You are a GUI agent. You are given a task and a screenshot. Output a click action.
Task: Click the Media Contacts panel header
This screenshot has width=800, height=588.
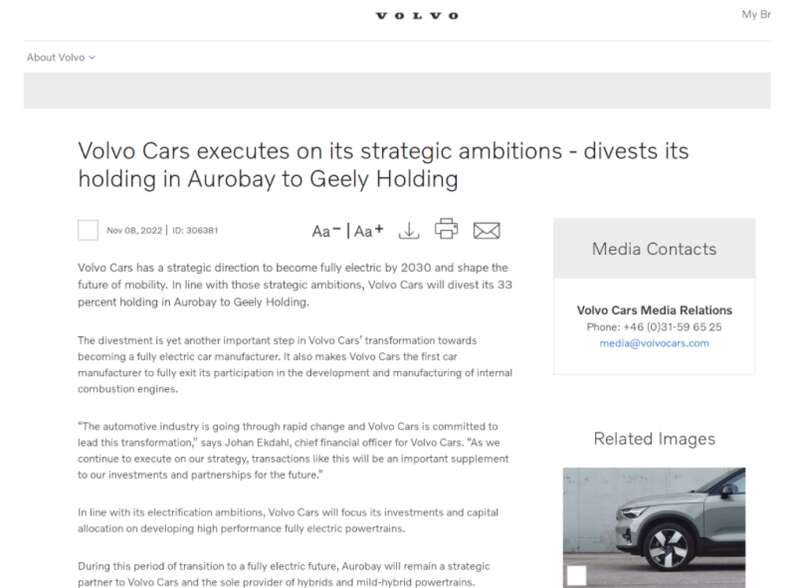click(x=654, y=249)
